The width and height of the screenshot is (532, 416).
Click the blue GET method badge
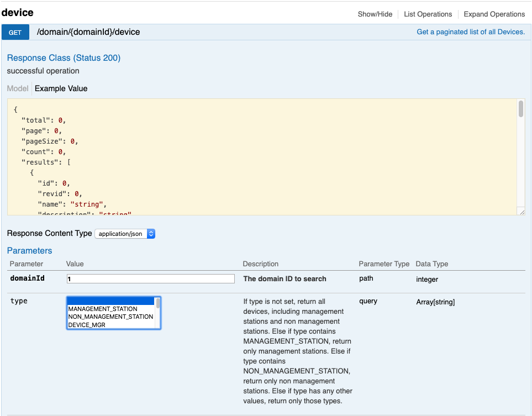(15, 32)
